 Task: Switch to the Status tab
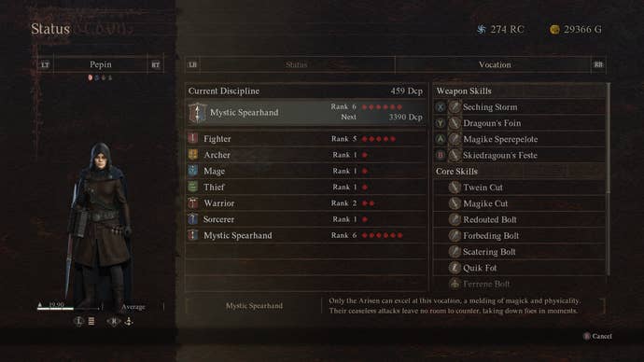coord(297,64)
